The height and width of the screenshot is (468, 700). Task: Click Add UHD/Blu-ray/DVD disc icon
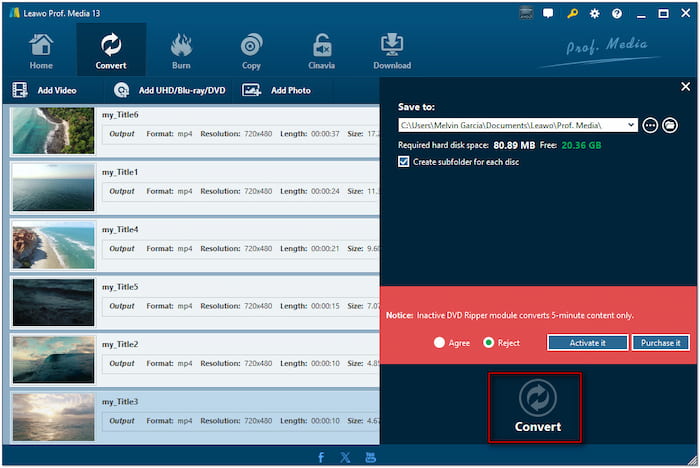click(121, 90)
